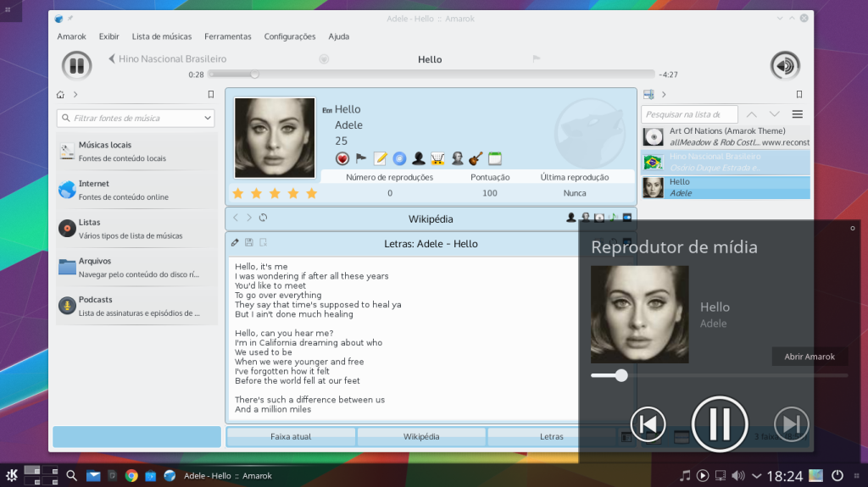
Task: Click the Amarok track progress slider
Action: pyautogui.click(x=431, y=75)
